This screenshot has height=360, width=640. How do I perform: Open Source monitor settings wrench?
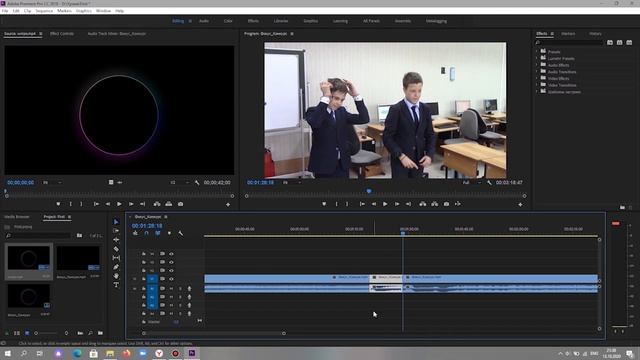click(197, 182)
